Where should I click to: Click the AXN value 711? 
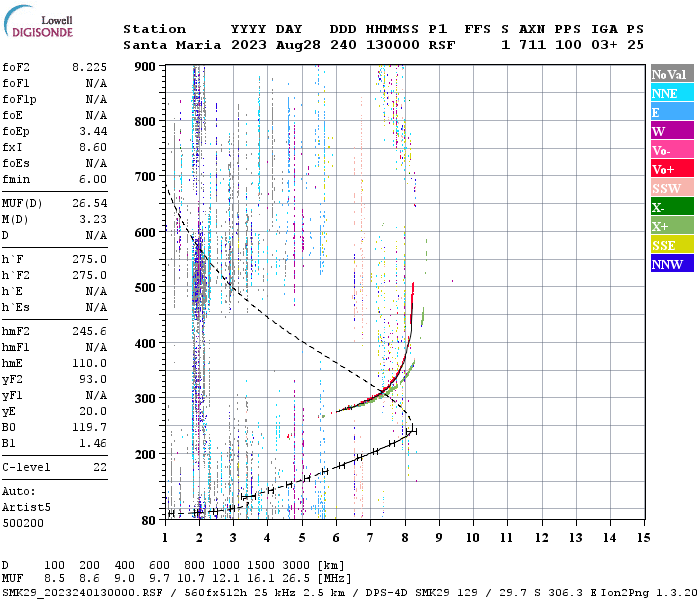(x=532, y=45)
